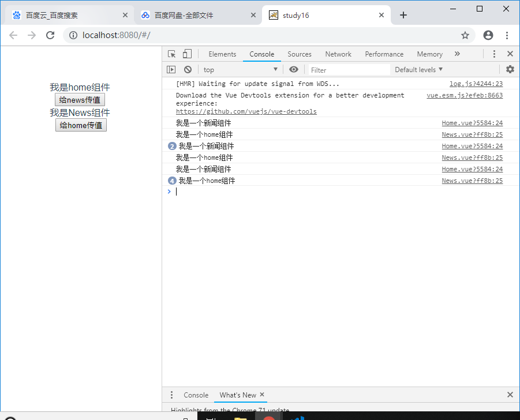
Task: Click the repeat count badge 2
Action: [x=172, y=146]
